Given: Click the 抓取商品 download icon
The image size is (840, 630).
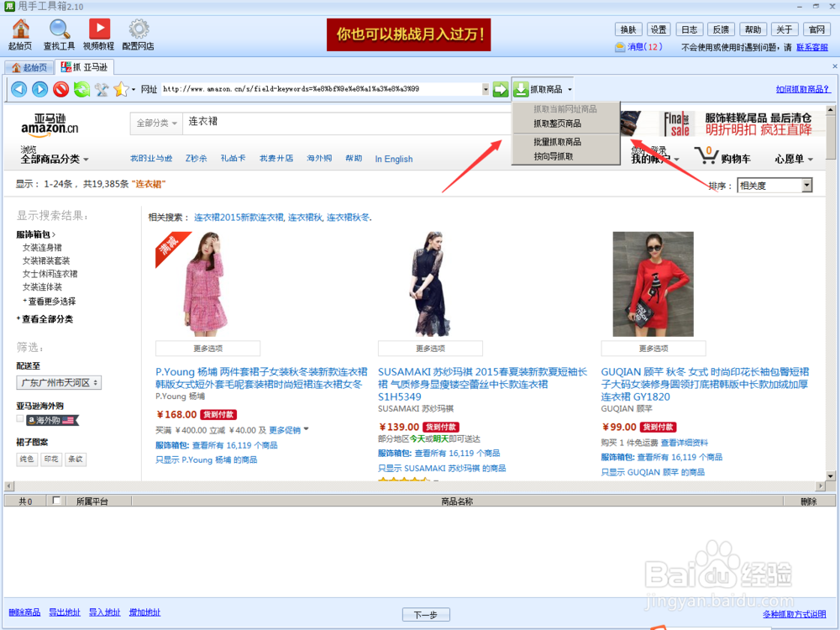Looking at the screenshot, I should (522, 89).
